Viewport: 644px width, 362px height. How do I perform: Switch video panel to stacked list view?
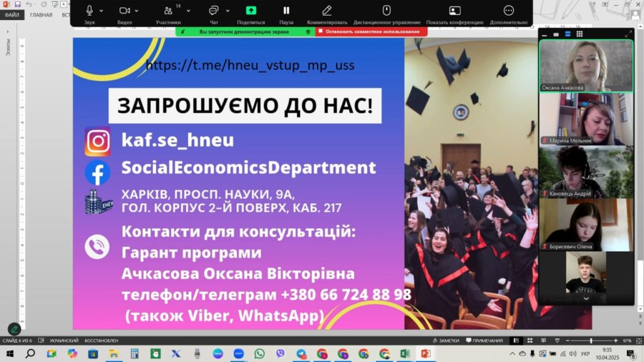[568, 35]
